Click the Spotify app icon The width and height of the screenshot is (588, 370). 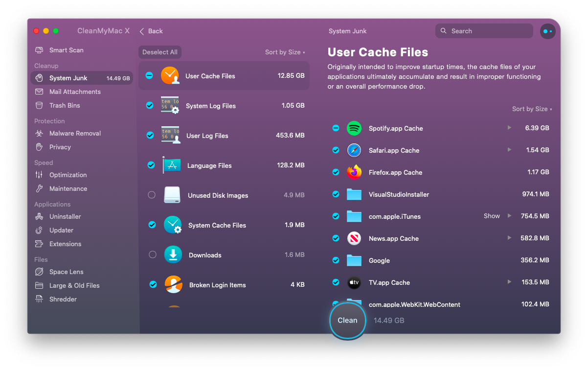(x=354, y=128)
